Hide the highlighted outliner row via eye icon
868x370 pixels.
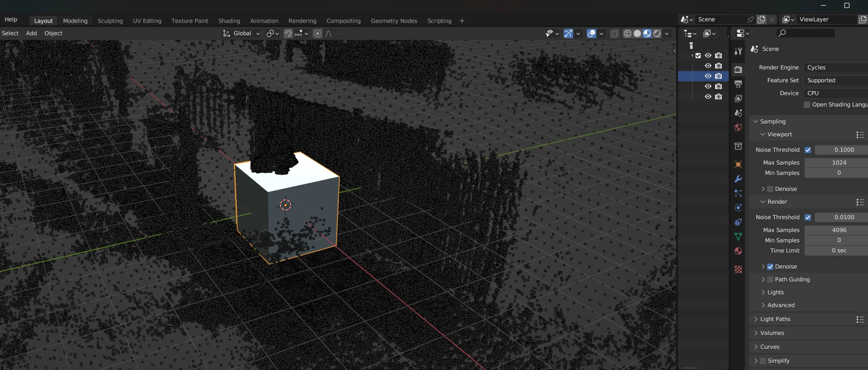point(708,76)
